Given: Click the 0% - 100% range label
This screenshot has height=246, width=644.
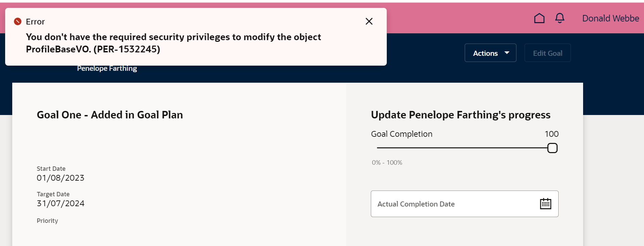Looking at the screenshot, I should (386, 162).
